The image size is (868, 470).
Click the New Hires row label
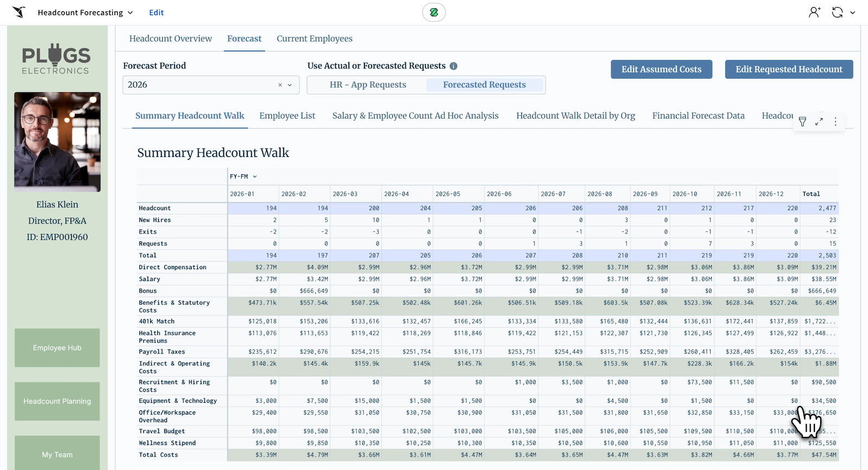[155, 220]
